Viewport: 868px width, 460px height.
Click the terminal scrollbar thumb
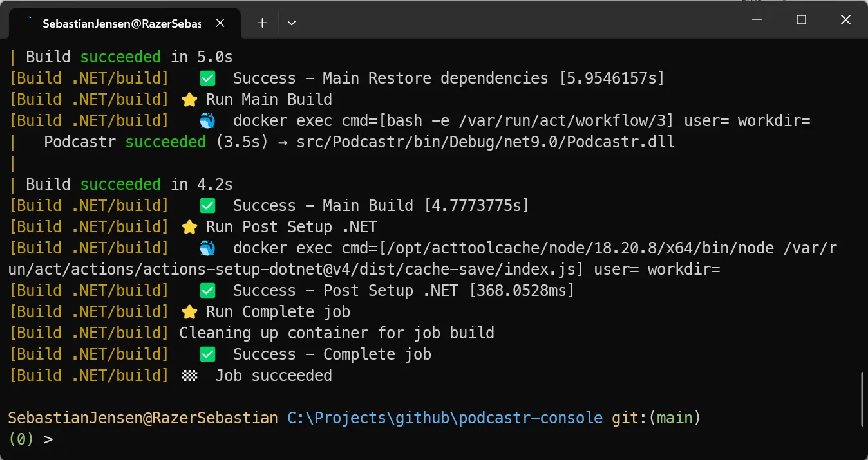point(863,399)
